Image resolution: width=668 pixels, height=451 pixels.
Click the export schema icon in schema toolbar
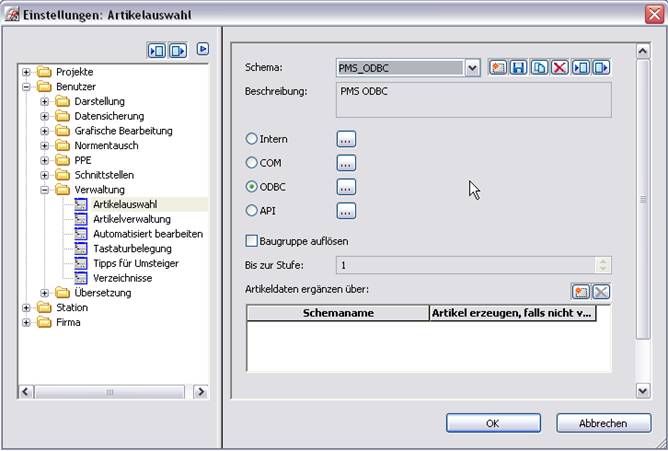tap(601, 68)
